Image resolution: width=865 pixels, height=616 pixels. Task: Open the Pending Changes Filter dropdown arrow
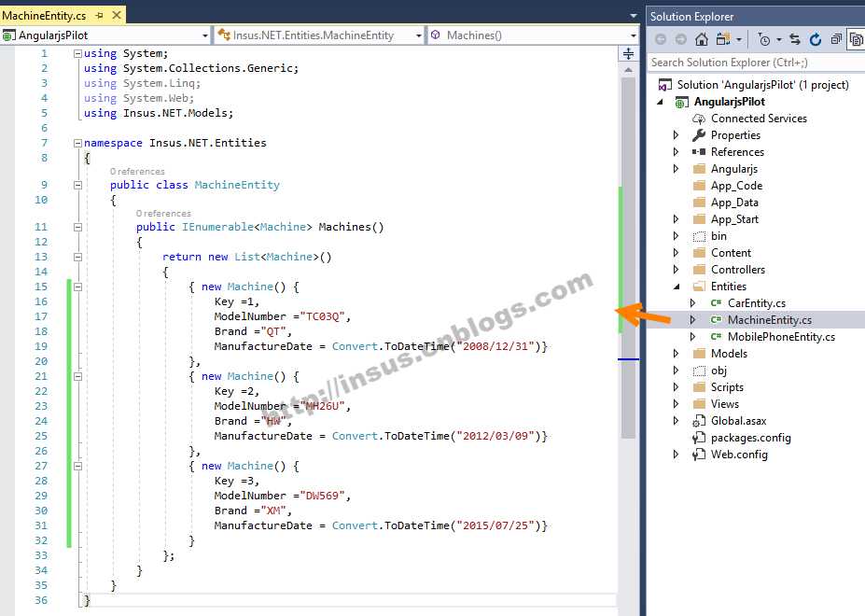tap(779, 40)
